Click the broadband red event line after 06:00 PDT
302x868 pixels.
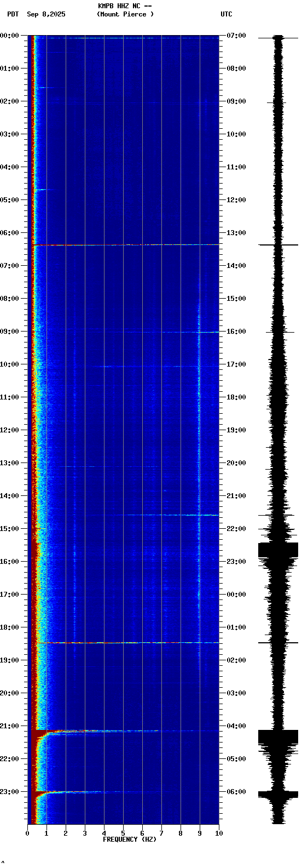(126, 245)
